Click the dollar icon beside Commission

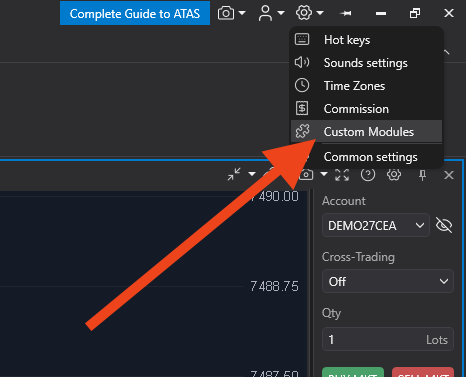pyautogui.click(x=302, y=108)
